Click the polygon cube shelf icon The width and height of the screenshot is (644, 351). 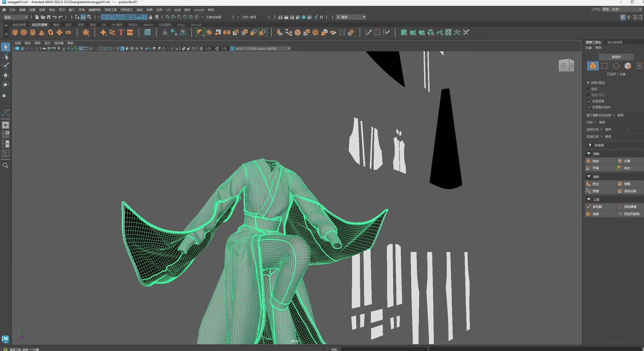tap(24, 33)
